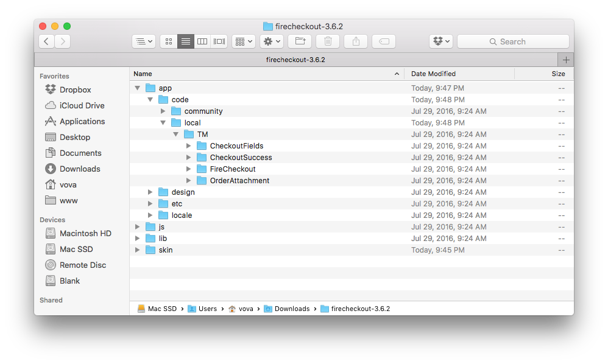Sort by the Name column header
The height and width of the screenshot is (364, 608).
pos(267,74)
